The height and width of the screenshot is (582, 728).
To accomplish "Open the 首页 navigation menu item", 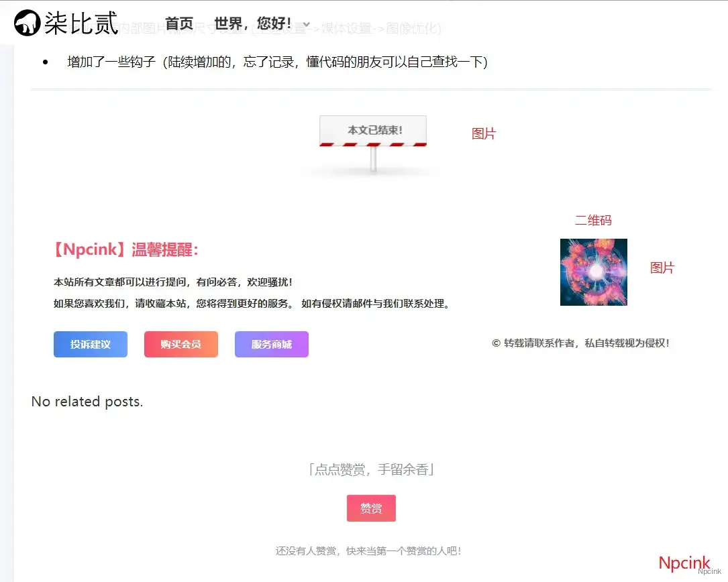I will (179, 24).
